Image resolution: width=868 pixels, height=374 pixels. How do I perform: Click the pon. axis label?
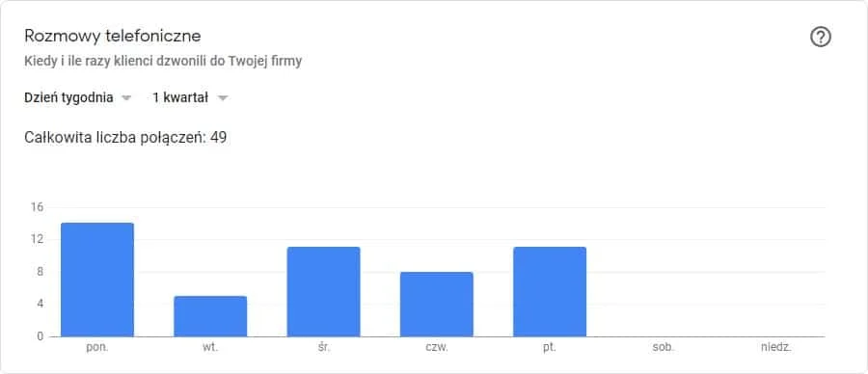point(97,349)
